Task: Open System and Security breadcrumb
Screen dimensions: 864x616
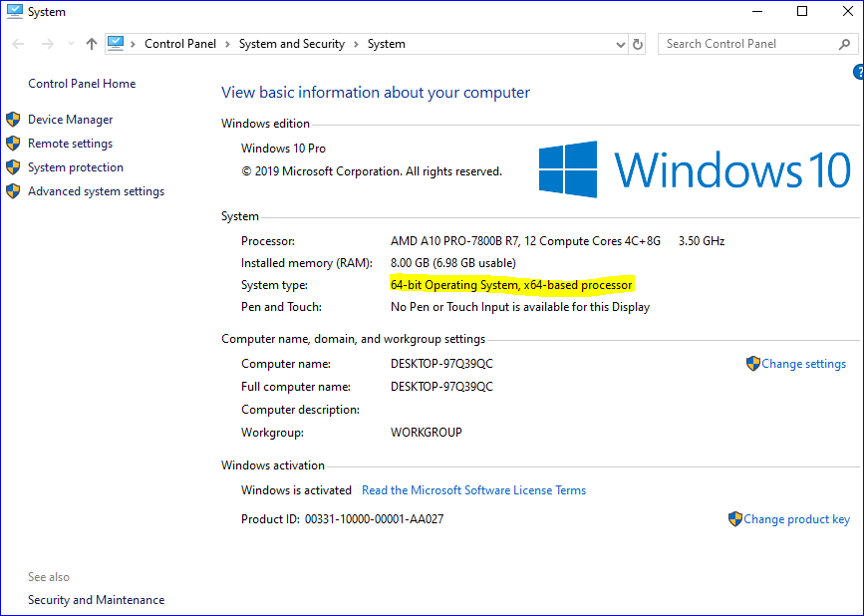Action: pos(292,44)
